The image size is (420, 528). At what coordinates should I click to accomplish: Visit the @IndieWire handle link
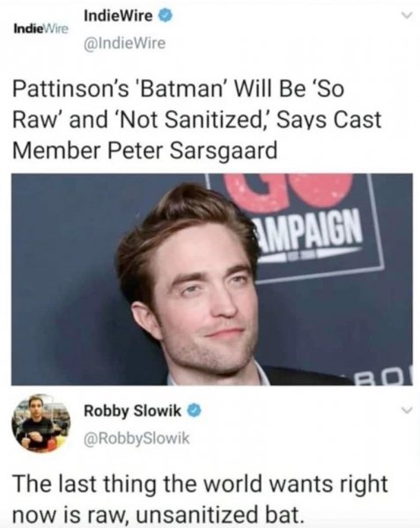click(125, 43)
